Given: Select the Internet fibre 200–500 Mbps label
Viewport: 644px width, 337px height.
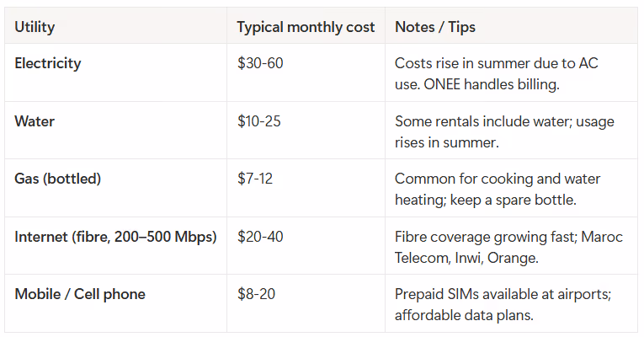Looking at the screenshot, I should click(x=115, y=237).
